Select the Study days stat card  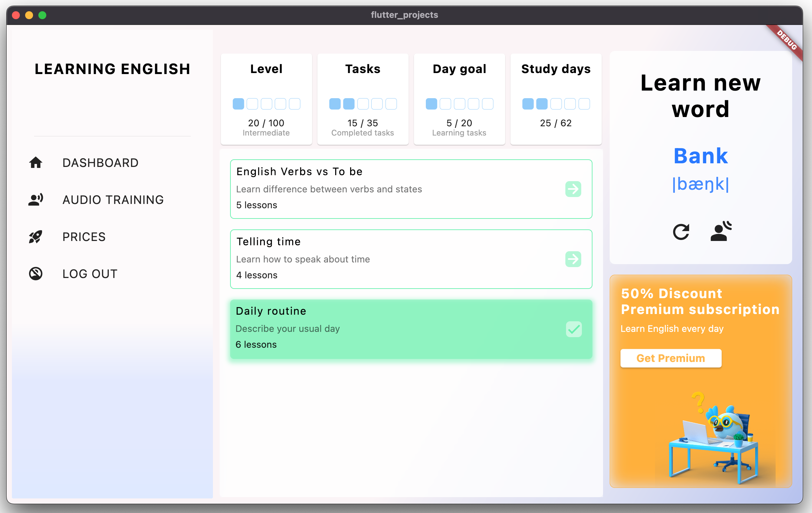pyautogui.click(x=556, y=99)
